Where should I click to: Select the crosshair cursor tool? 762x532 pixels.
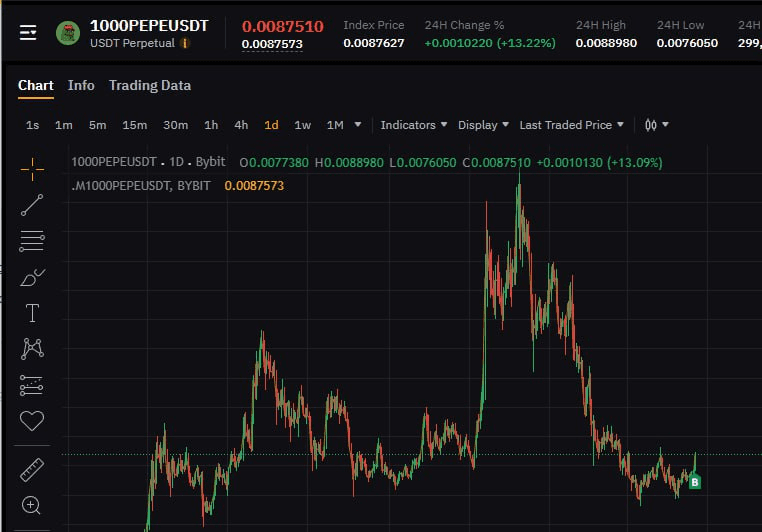pos(32,168)
